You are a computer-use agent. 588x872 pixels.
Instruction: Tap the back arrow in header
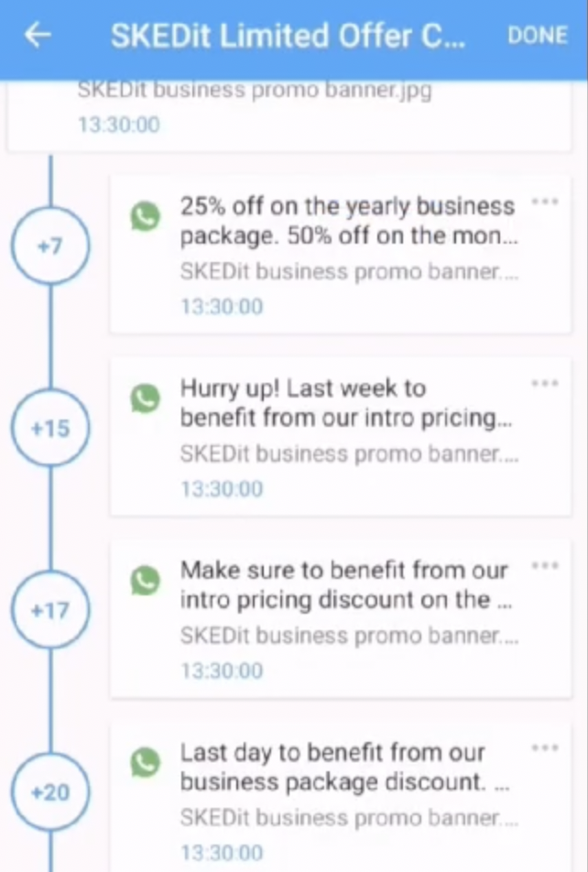click(x=38, y=36)
